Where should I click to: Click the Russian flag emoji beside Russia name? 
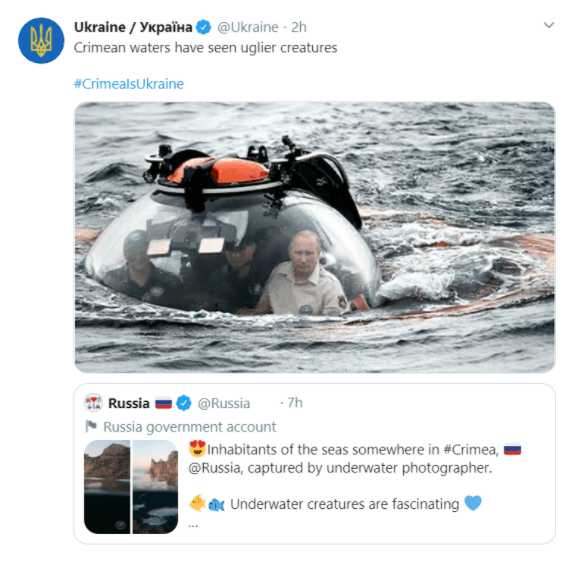coord(164,404)
